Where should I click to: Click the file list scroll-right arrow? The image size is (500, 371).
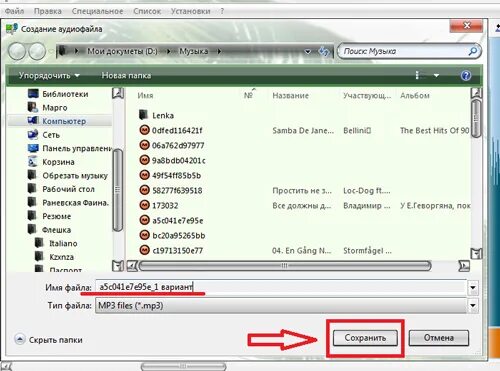point(464,266)
